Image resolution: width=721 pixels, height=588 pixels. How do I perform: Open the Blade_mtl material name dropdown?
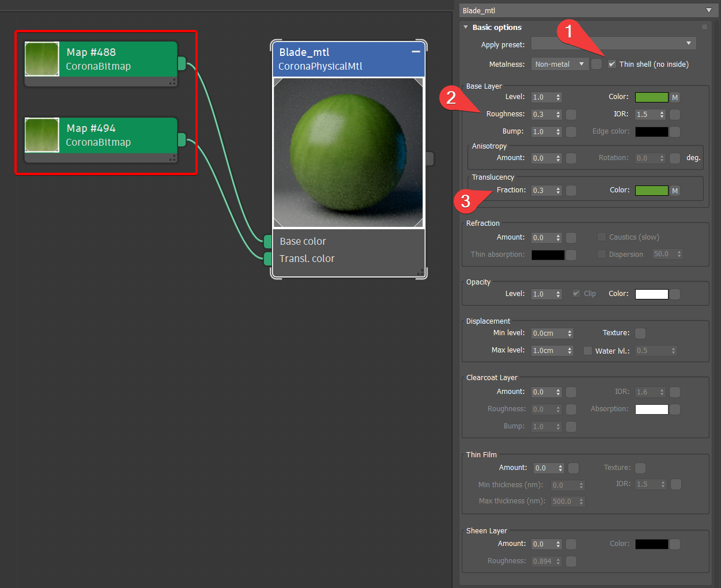(708, 10)
